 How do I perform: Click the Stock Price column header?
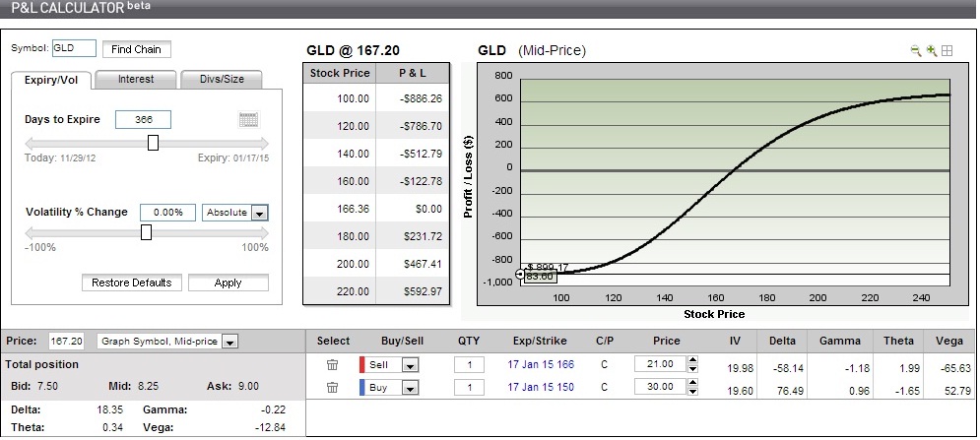(340, 73)
